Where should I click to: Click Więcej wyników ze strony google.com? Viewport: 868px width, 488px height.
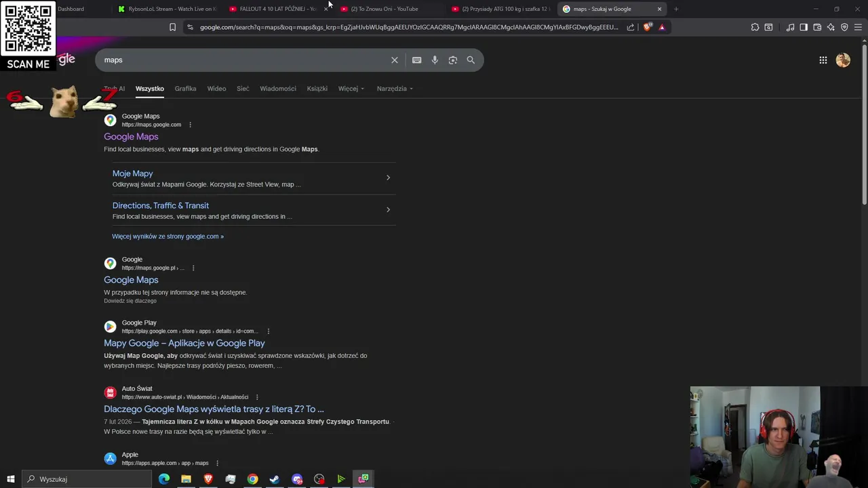point(167,237)
